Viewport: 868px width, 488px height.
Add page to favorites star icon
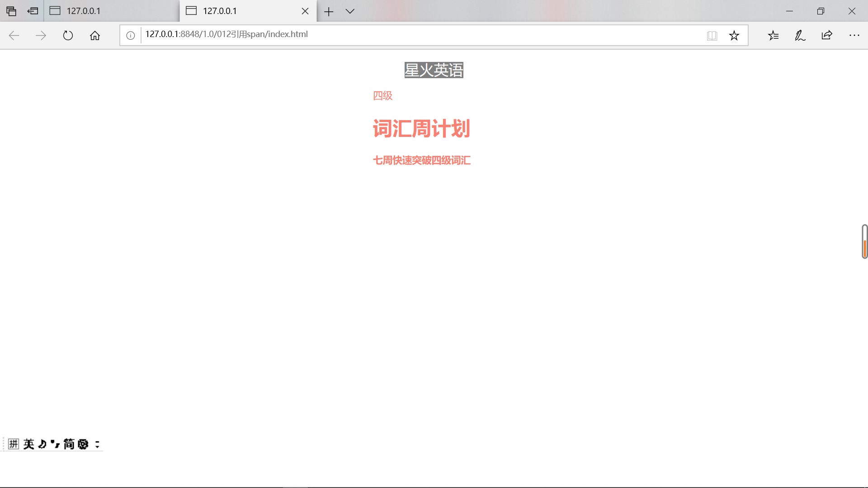click(734, 35)
